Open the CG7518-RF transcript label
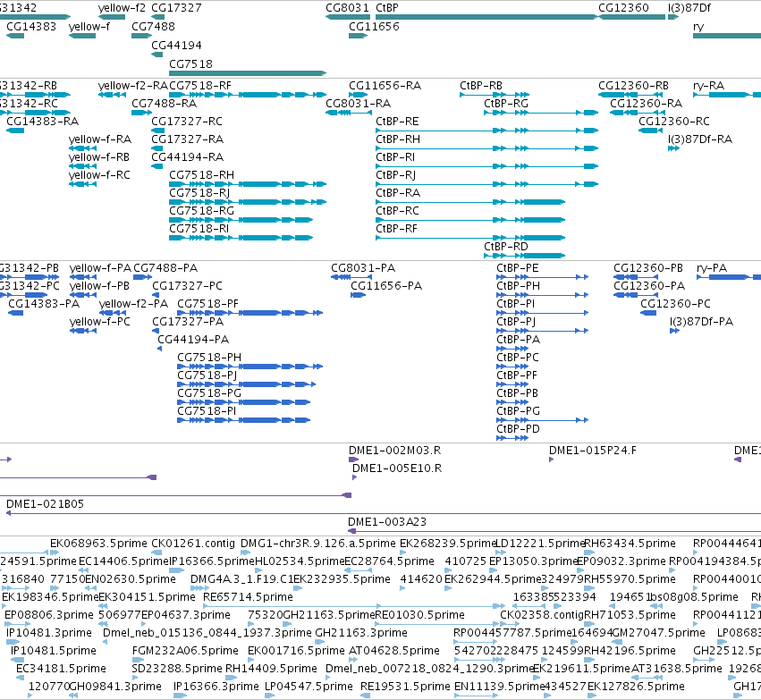This screenshot has height=700, width=761. point(200,86)
